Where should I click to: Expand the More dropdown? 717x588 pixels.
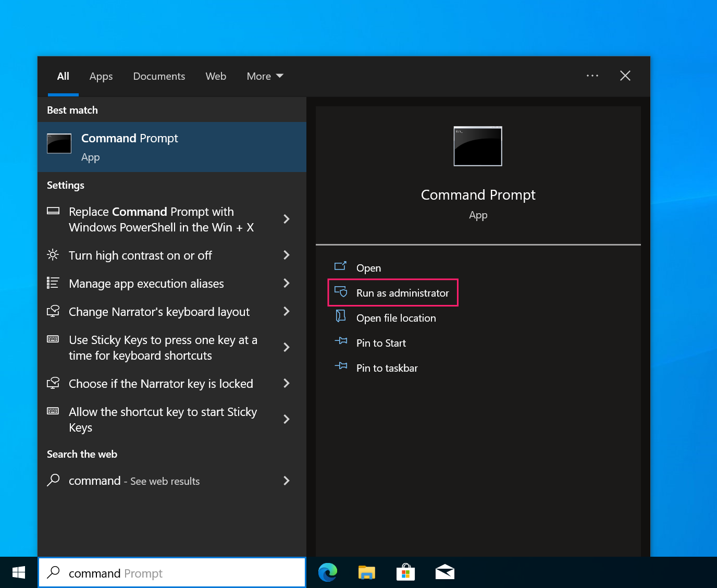pyautogui.click(x=265, y=76)
